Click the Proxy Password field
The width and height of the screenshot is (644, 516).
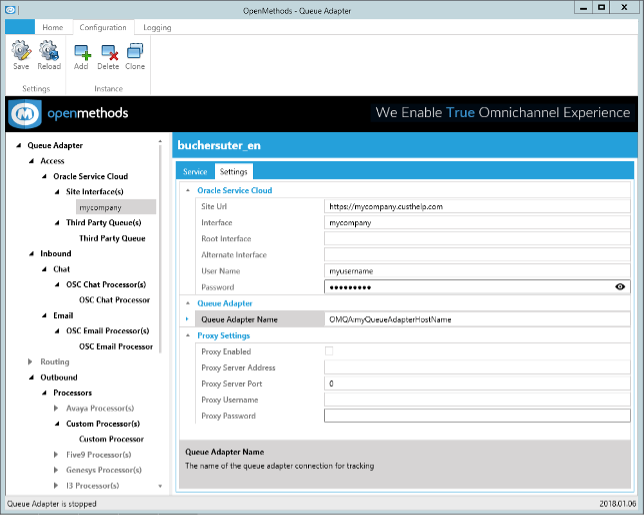477,416
